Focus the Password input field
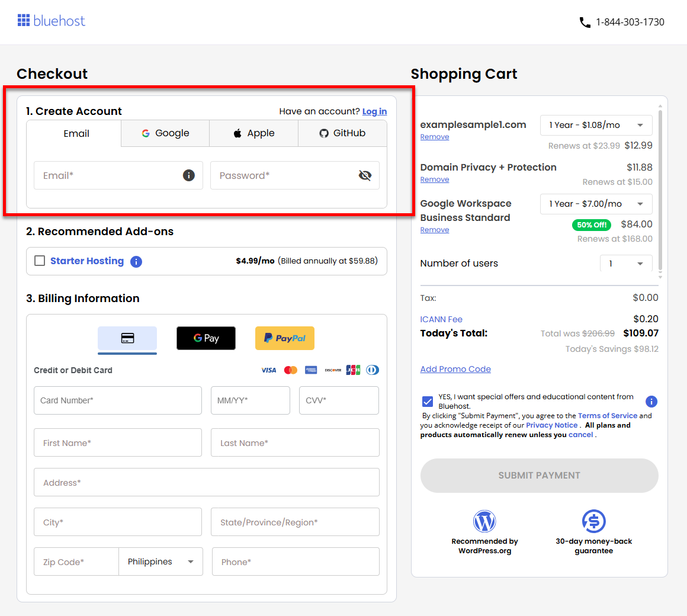Image resolution: width=687 pixels, height=616 pixels. pyautogui.click(x=295, y=175)
